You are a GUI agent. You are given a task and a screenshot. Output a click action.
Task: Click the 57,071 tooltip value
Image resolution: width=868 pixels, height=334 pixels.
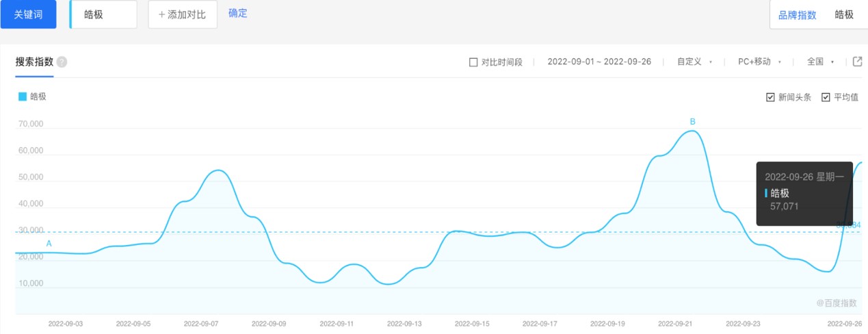(785, 206)
